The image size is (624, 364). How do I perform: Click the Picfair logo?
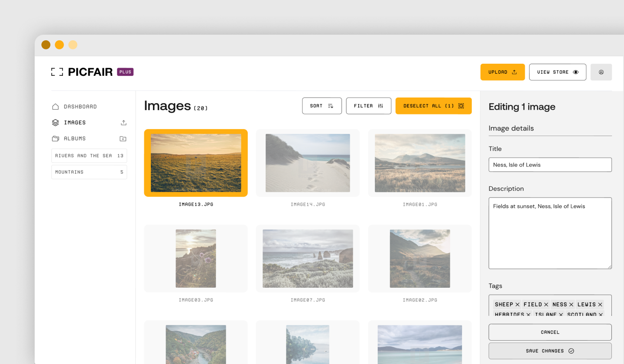pos(82,72)
